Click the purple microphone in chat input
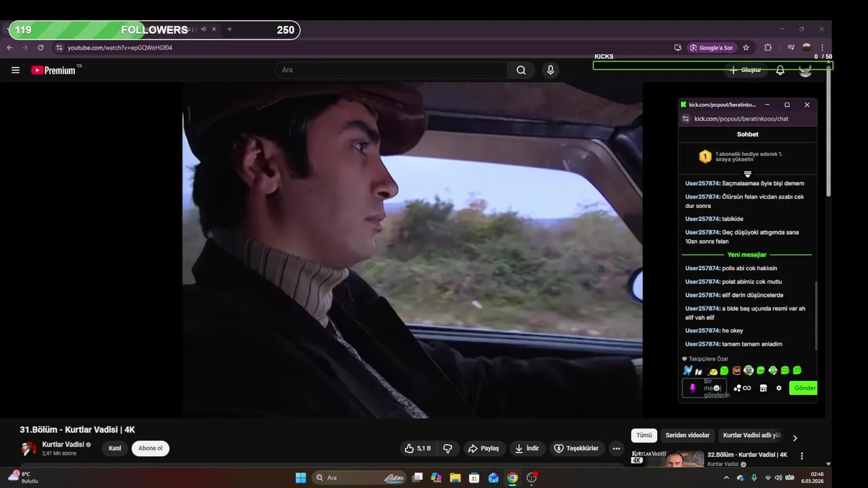 point(692,388)
